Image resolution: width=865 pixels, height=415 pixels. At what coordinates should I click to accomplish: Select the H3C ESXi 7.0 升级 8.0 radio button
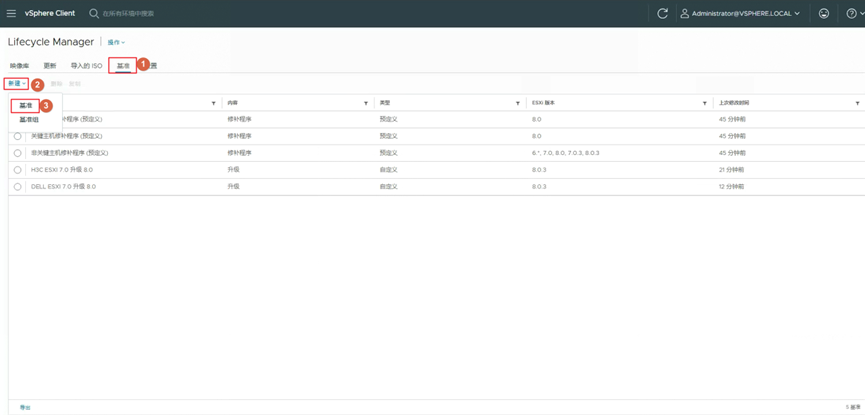coord(18,169)
